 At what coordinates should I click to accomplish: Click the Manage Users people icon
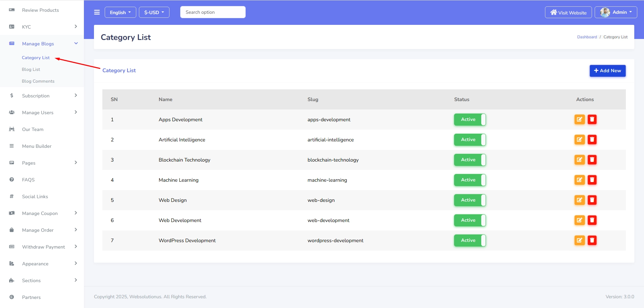12,112
